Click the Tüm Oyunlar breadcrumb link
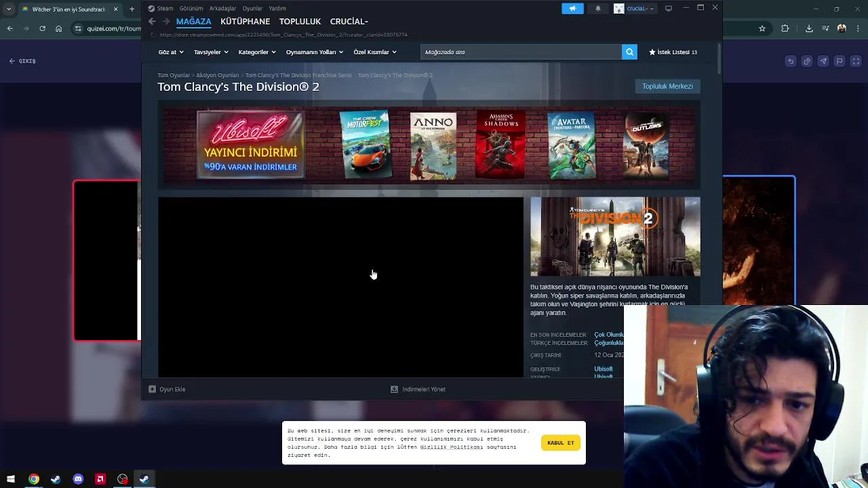The height and width of the screenshot is (488, 868). pos(174,75)
